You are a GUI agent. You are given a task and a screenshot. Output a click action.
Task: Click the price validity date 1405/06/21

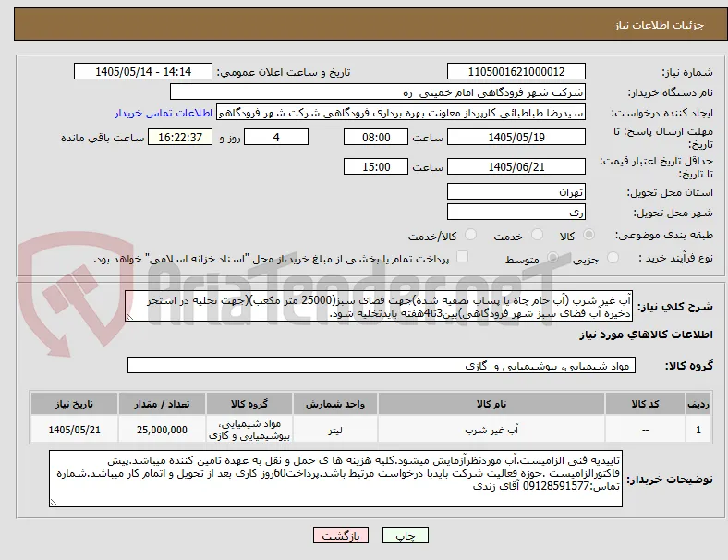click(x=516, y=166)
